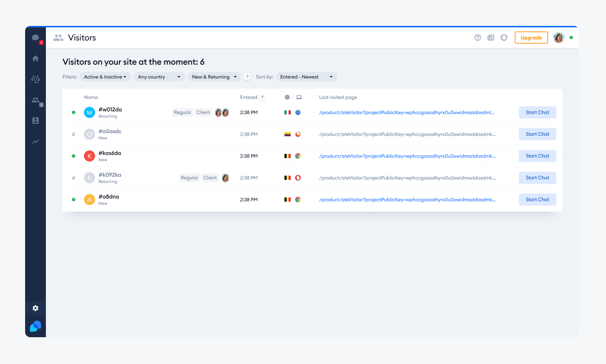
Task: Click the Italy flag in #w012da row
Action: 287,112
